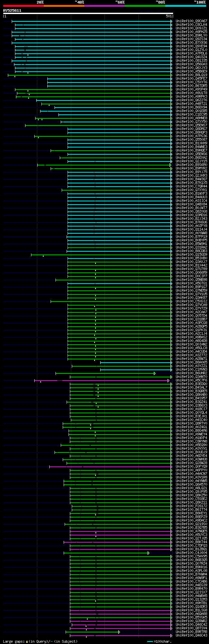Open hit UniRef100_A9PH25
Viewport: 209px width, 644px height.
click(191, 32)
